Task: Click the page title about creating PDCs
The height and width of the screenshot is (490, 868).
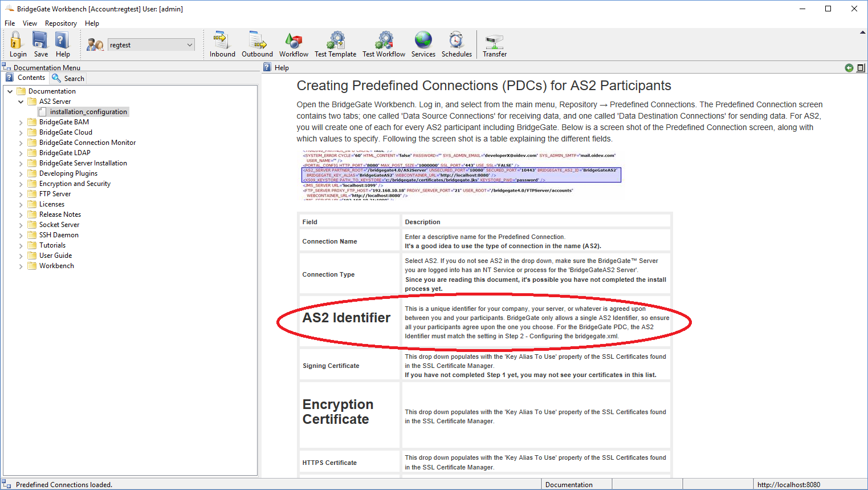Action: [484, 86]
